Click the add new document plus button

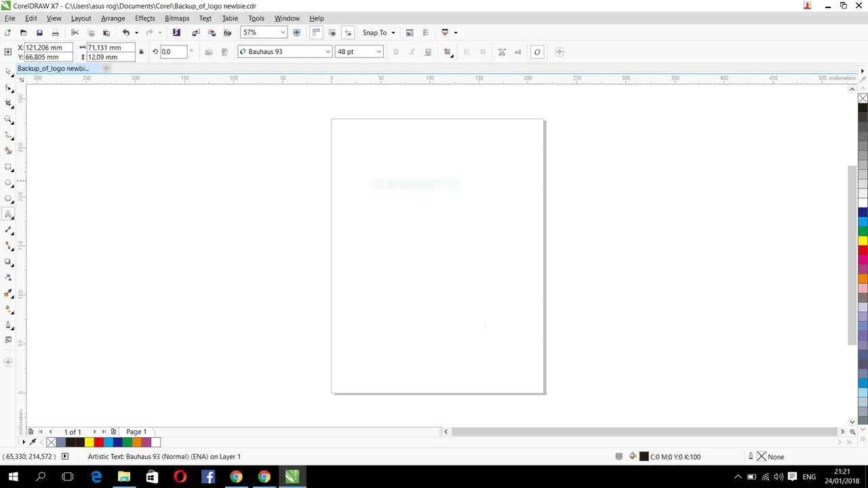(x=106, y=68)
